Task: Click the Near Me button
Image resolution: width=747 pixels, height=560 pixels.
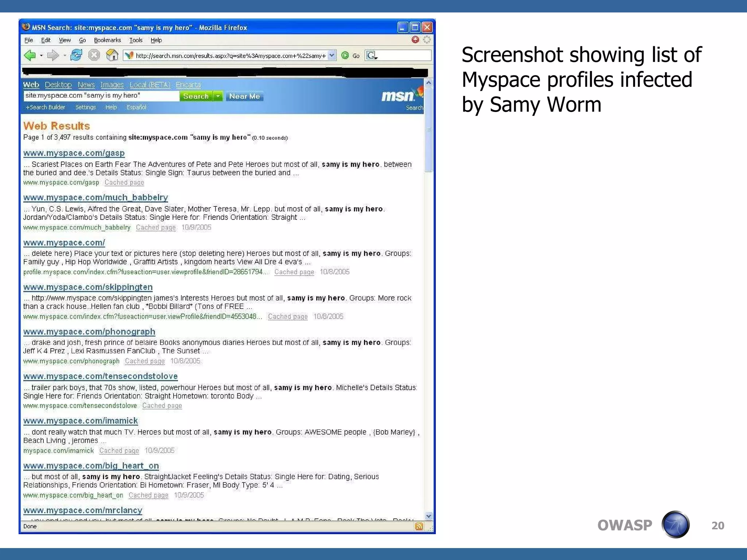Action: pos(244,96)
